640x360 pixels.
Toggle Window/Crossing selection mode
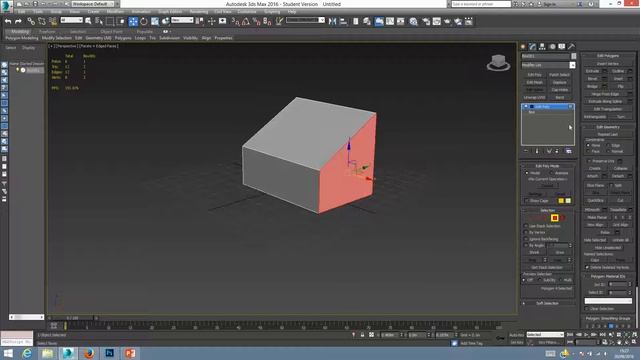[121, 21]
